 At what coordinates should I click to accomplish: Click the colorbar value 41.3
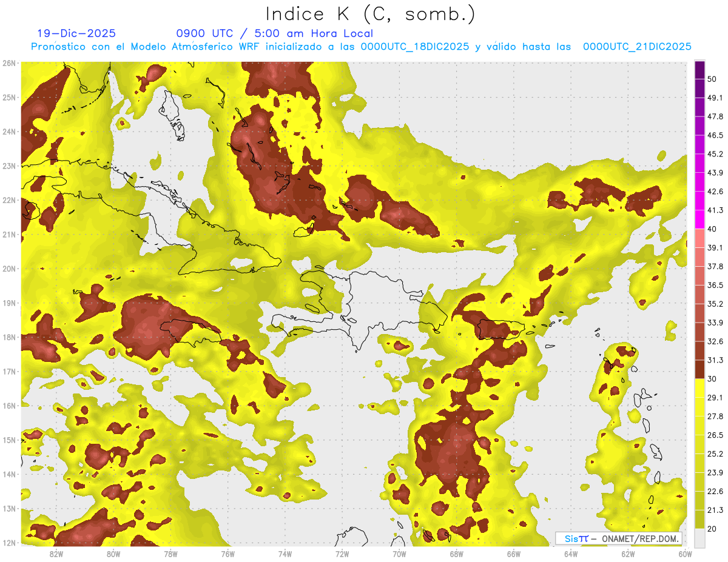pyautogui.click(x=715, y=210)
